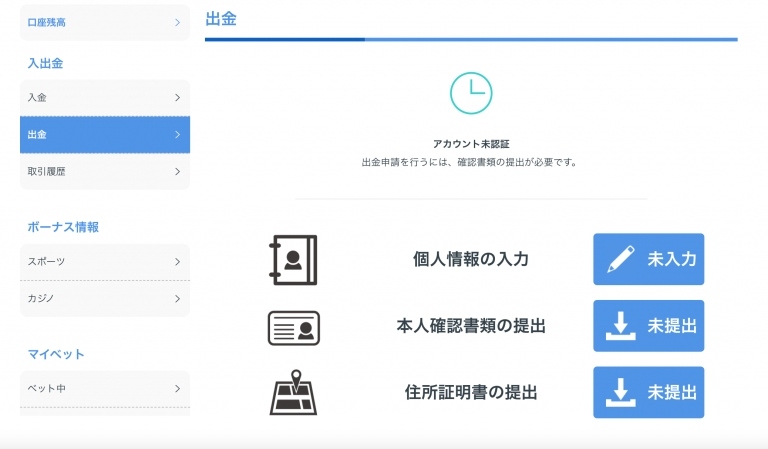The width and height of the screenshot is (768, 449).
Task: Click chevron arrow beside カジノ
Action: tap(177, 299)
